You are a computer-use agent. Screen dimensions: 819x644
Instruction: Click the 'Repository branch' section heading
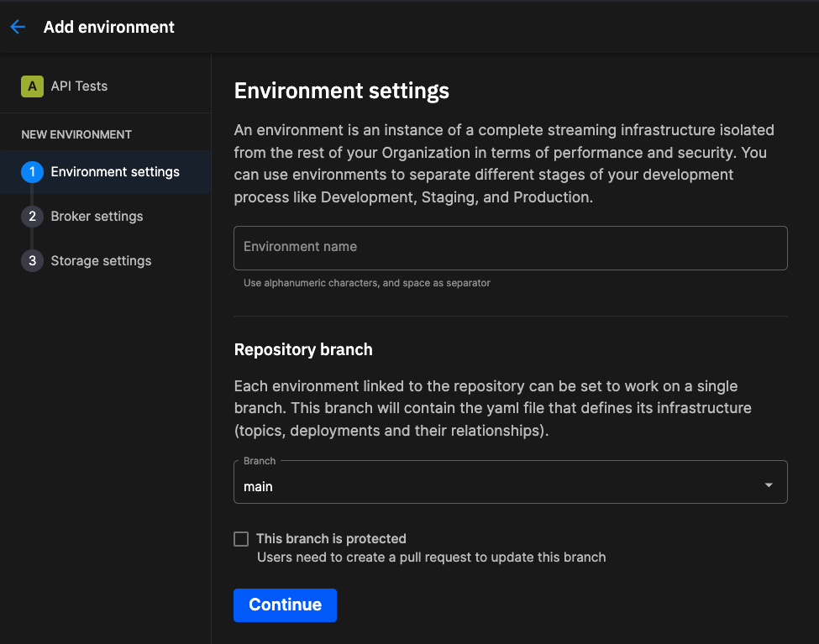tap(303, 350)
